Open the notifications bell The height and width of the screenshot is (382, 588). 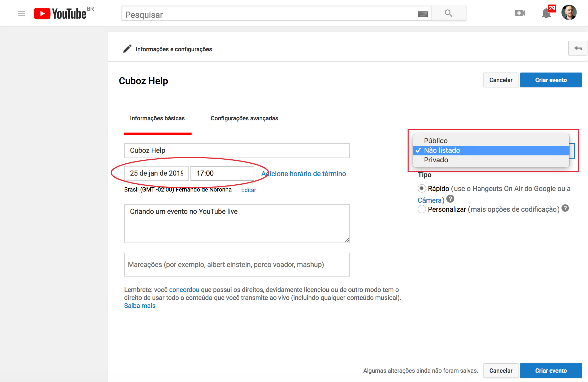tap(546, 13)
